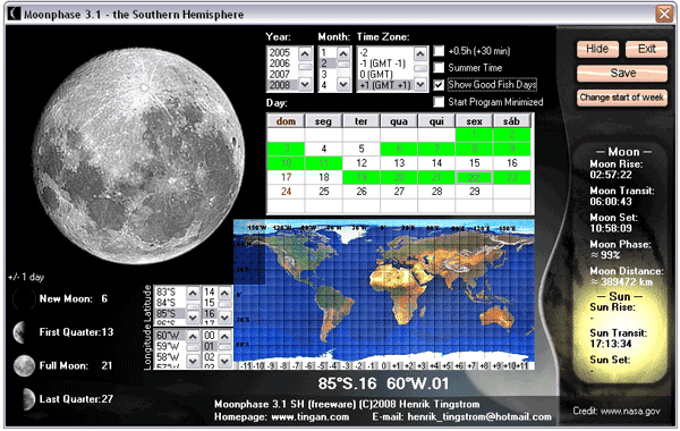Click the 'sex' calendar column header
Image resolution: width=680 pixels, height=431 pixels.
coord(474,122)
